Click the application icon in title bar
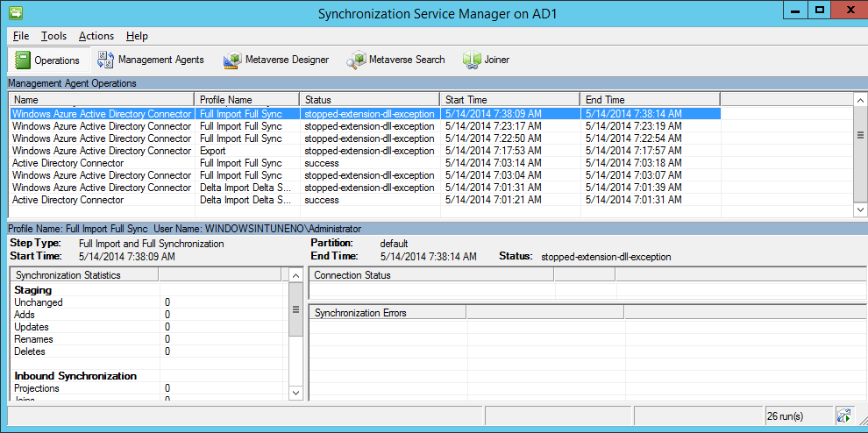This screenshot has width=868, height=433. click(x=17, y=13)
